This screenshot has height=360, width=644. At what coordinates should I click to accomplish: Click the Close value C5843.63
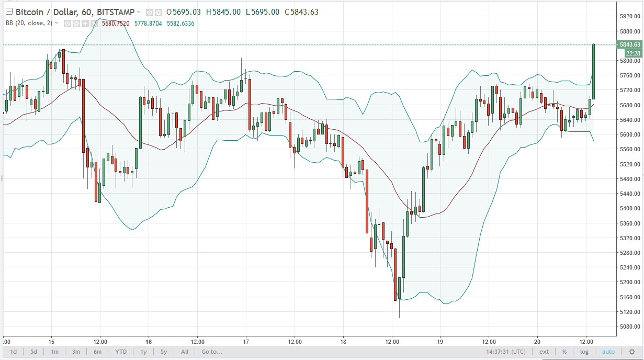pyautogui.click(x=301, y=12)
